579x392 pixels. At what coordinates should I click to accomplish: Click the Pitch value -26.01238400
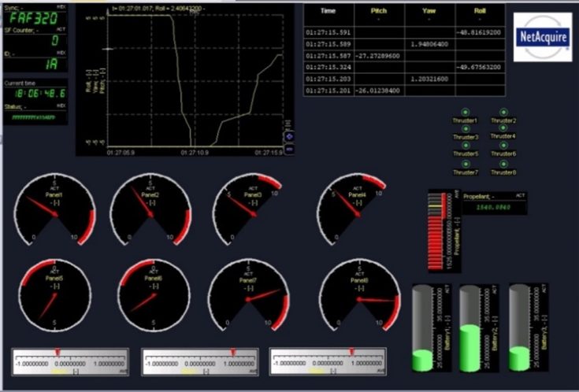point(377,91)
